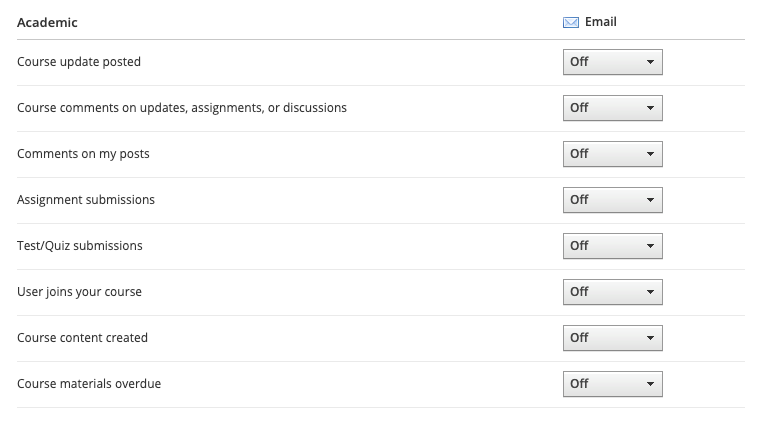Click arrow on Course materials overdue dropdown

(650, 384)
